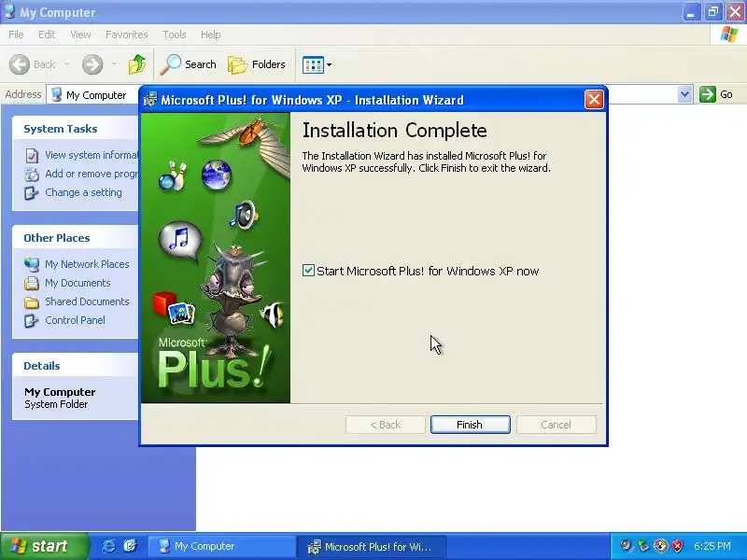Image resolution: width=747 pixels, height=560 pixels.
Task: Click the Shared Documents folder icon
Action: point(32,302)
